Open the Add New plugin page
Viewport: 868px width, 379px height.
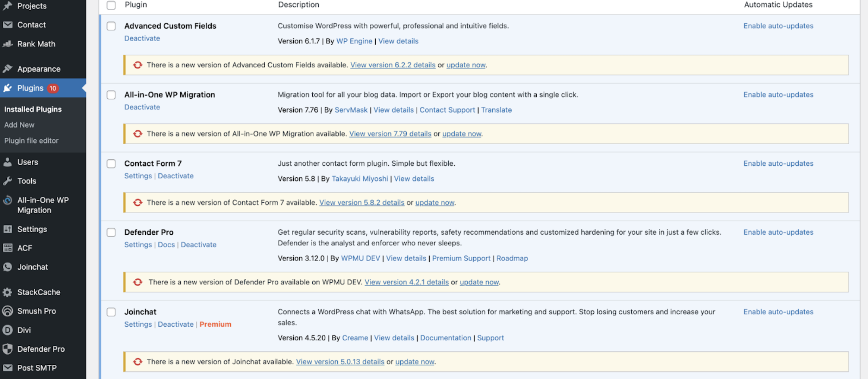19,124
